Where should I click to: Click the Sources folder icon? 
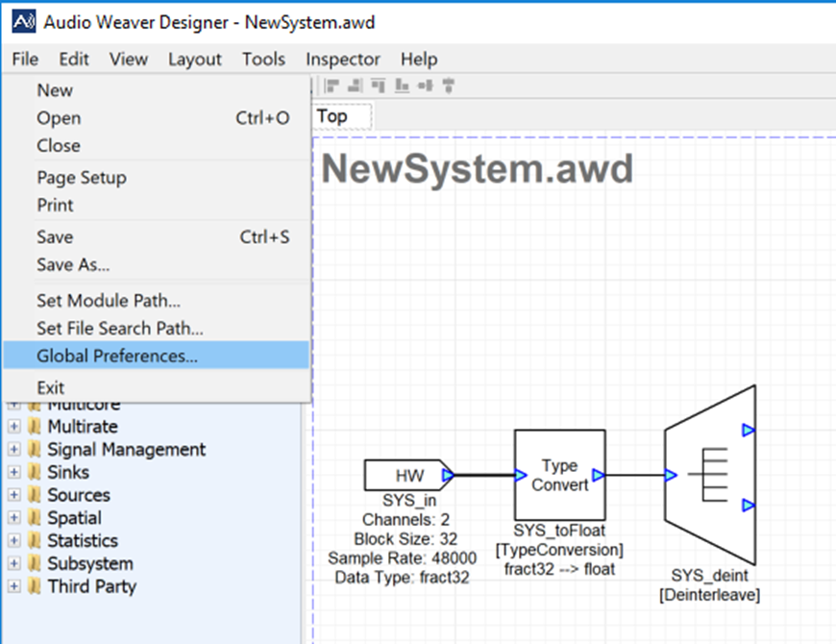click(36, 495)
